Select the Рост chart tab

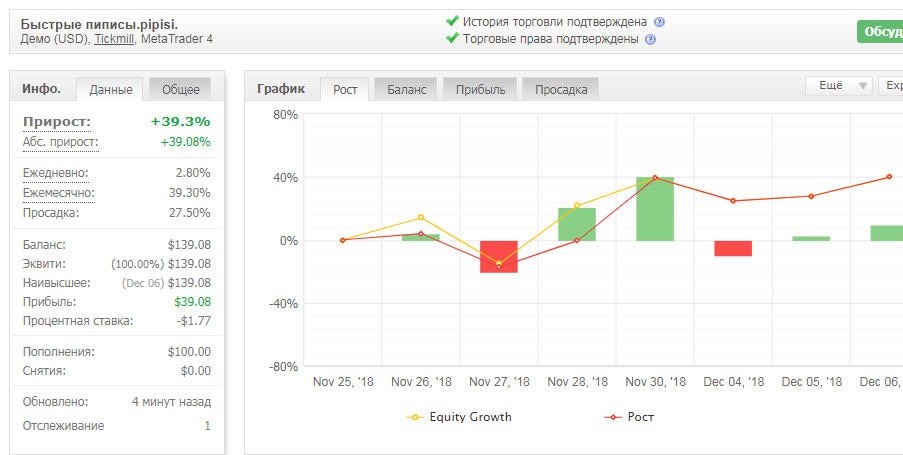(x=345, y=89)
